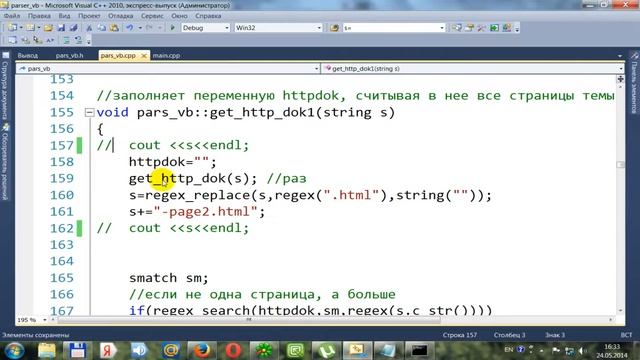Expand the Undo history dropdown arrow
The width and height of the screenshot is (640, 360).
[x=140, y=28]
